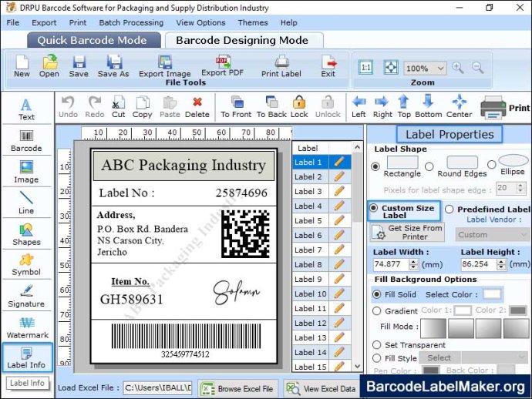Viewport: 532px width, 399px height.
Task: Click the 1:1 actual size zoom icon
Action: pos(365,68)
